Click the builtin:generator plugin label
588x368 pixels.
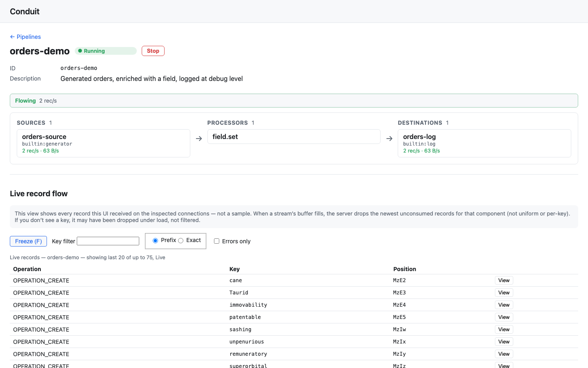tap(47, 144)
